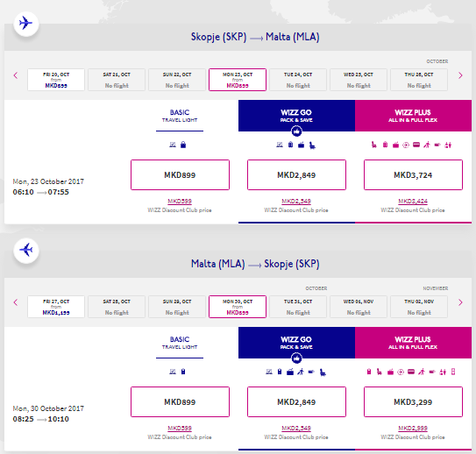This screenshot has width=476, height=454.
Task: Show later outbound dates with right arrow
Action: (460, 75)
